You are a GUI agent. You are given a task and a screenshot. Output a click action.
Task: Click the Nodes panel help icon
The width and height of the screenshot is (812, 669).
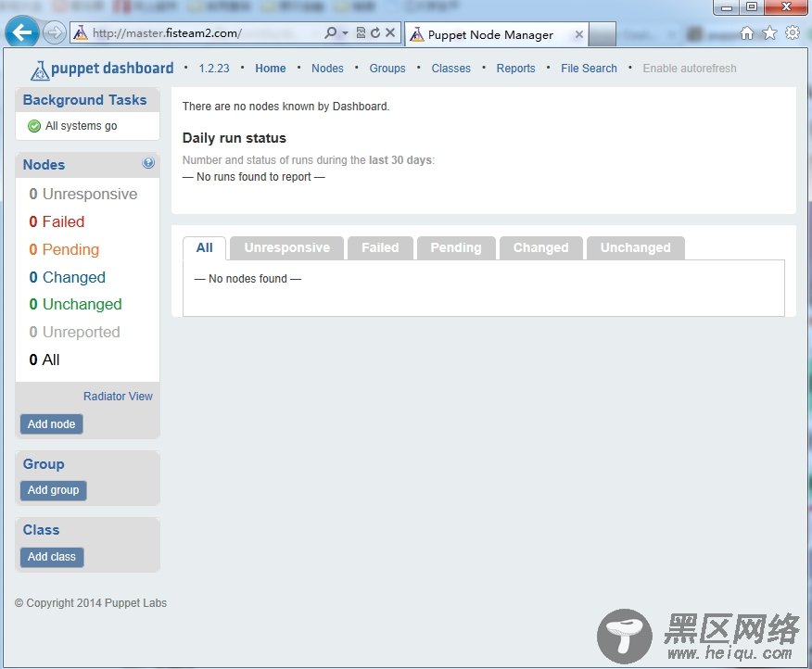148,163
